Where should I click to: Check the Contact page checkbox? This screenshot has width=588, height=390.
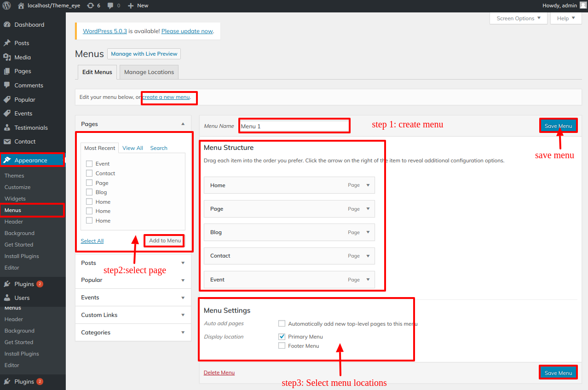pos(89,173)
